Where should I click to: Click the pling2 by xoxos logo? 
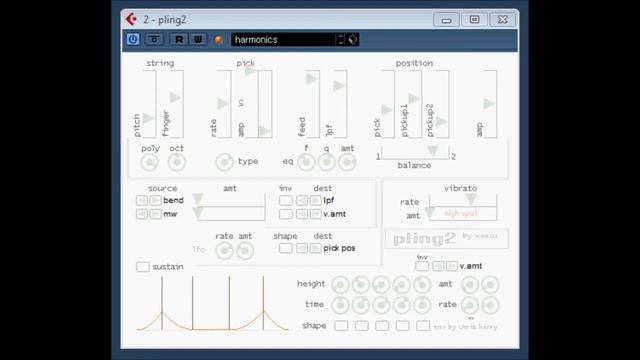coord(447,238)
